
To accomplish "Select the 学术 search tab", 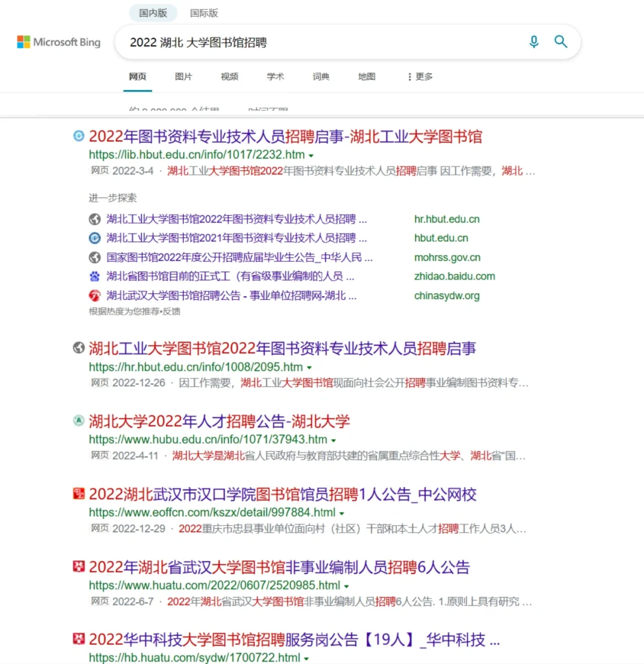I will [x=275, y=77].
